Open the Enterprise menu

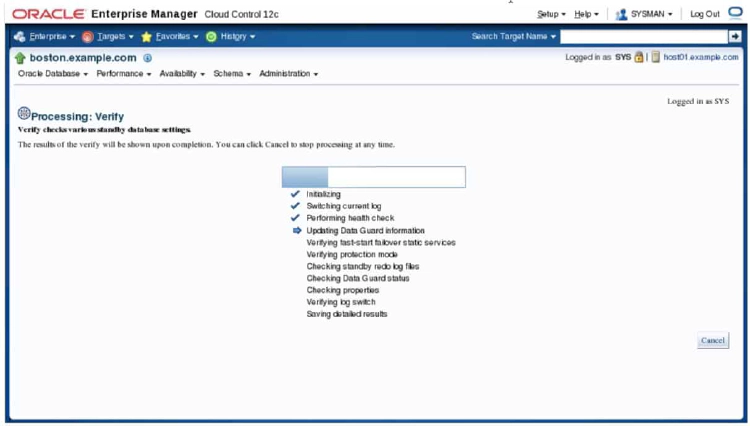coord(52,36)
